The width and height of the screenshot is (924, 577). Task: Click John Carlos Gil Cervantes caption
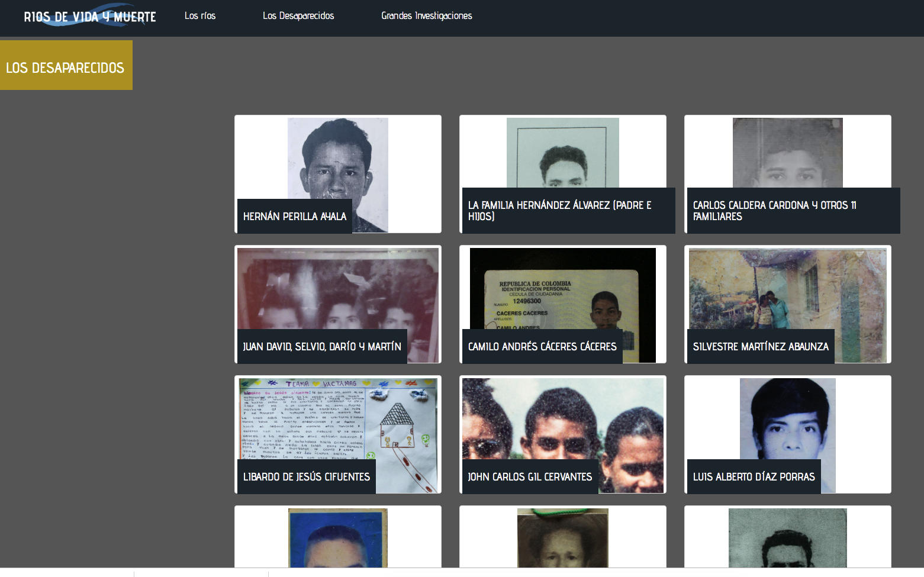(x=530, y=476)
